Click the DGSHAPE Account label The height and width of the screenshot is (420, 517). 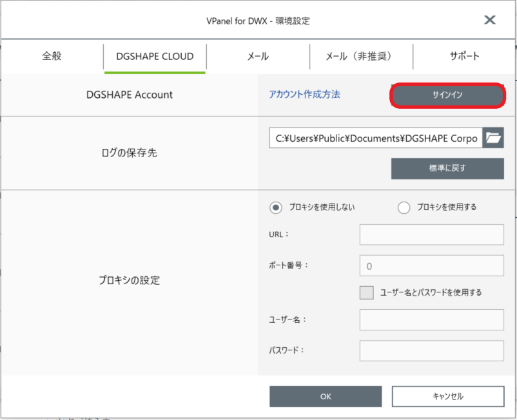point(129,95)
